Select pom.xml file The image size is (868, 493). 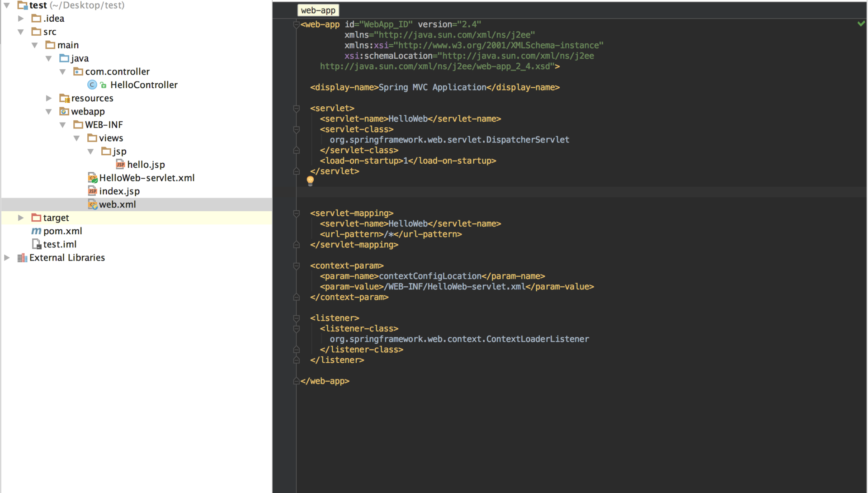click(63, 231)
